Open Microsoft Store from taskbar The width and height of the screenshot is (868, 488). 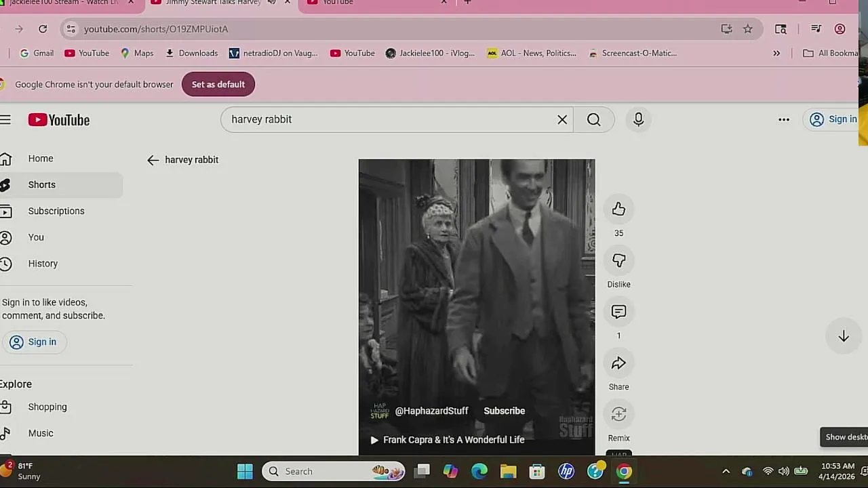tap(537, 471)
